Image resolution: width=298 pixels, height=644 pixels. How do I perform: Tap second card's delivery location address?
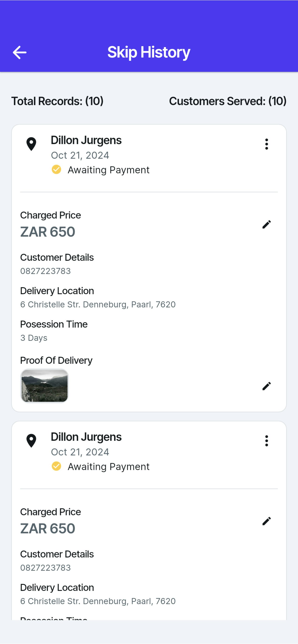point(98,601)
